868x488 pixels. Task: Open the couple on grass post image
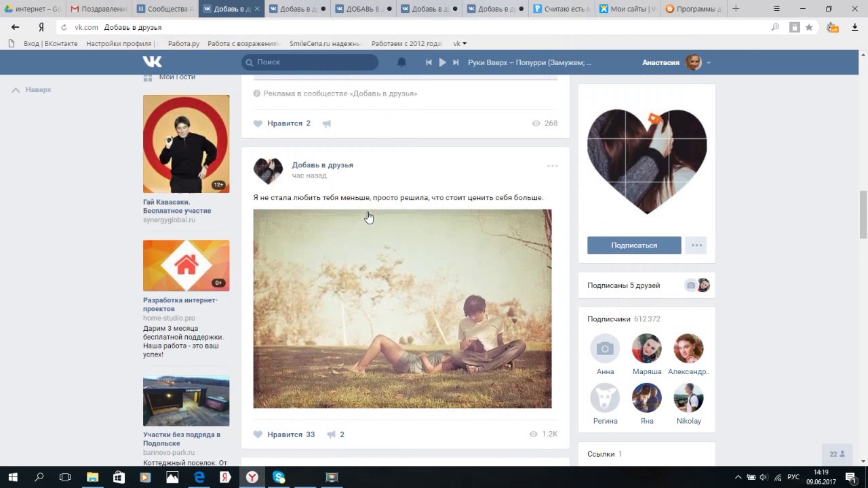[402, 308]
